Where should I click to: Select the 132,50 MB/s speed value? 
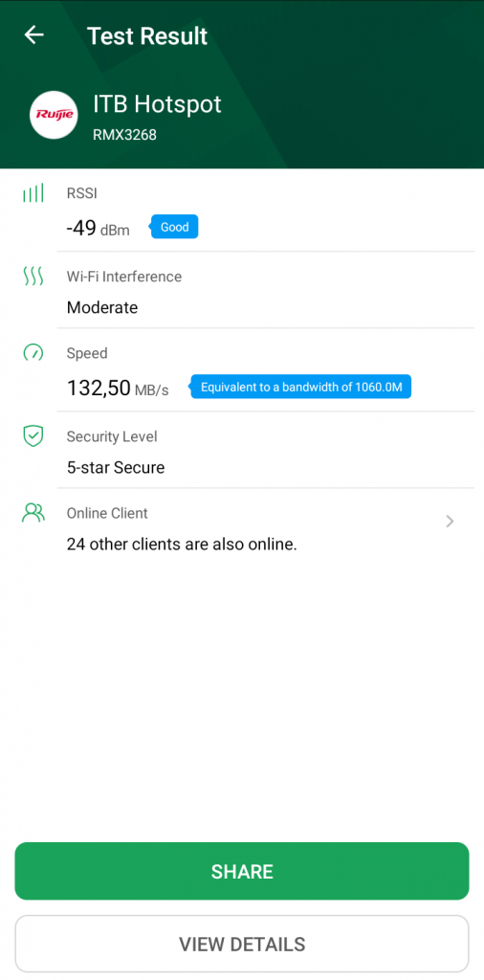pos(118,389)
